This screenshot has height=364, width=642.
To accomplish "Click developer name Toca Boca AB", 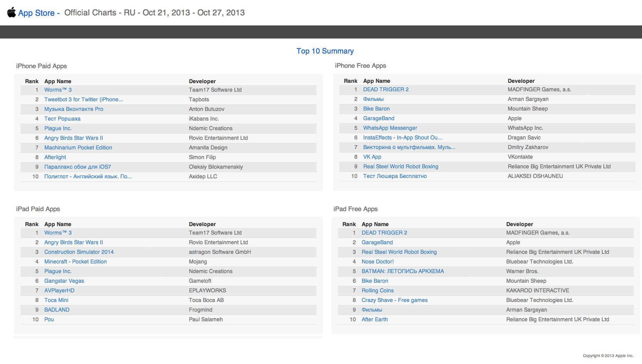I will tap(206, 300).
